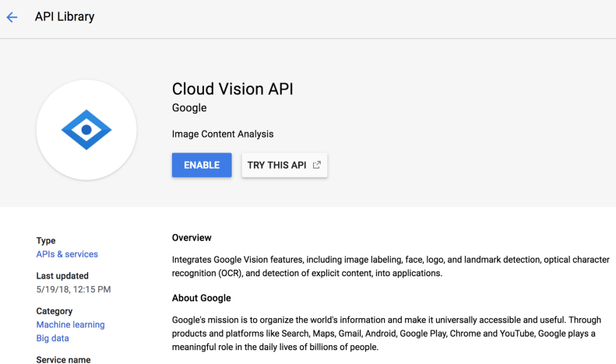Open the Machine learning category link

[x=71, y=325]
